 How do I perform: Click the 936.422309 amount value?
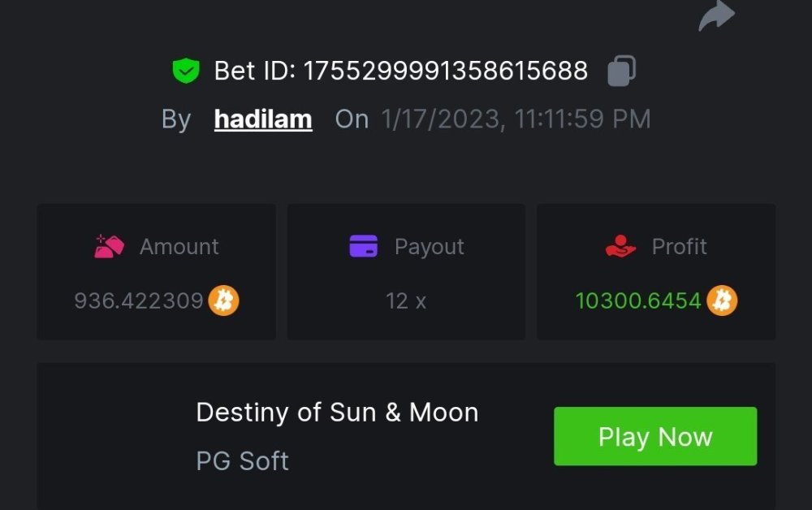coord(138,301)
